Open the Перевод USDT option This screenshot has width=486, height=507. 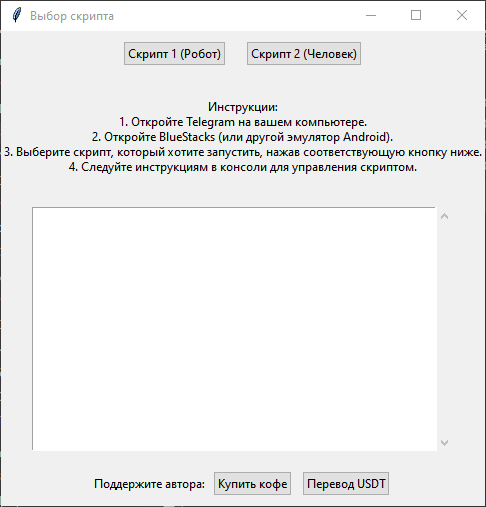tap(346, 484)
